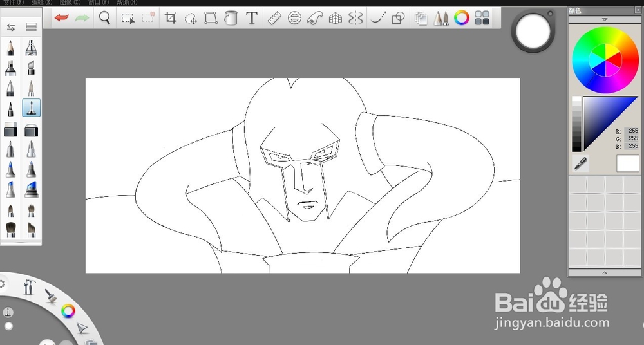Expand color panel using bottom arrow
This screenshot has height=345, width=644.
[604, 273]
